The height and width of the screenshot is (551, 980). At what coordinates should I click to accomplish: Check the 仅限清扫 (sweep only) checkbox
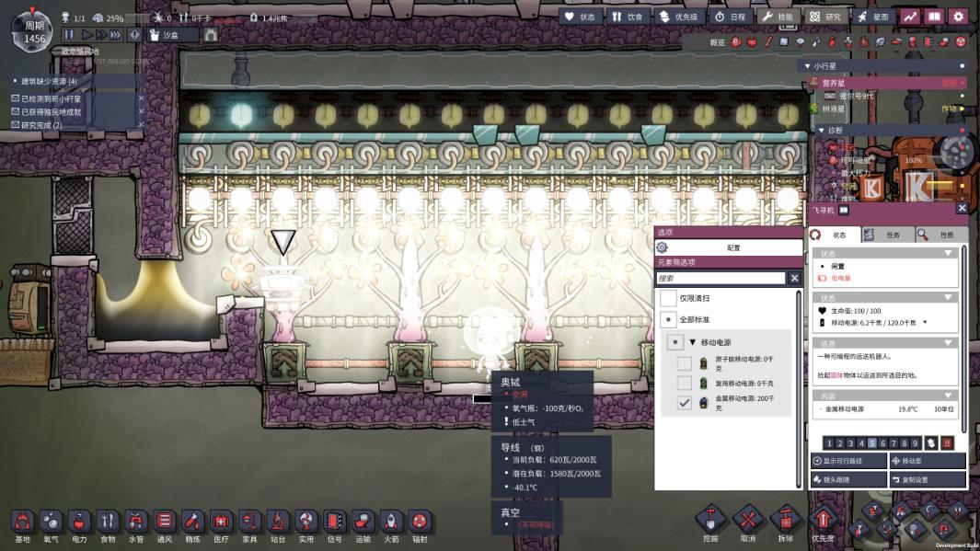669,298
